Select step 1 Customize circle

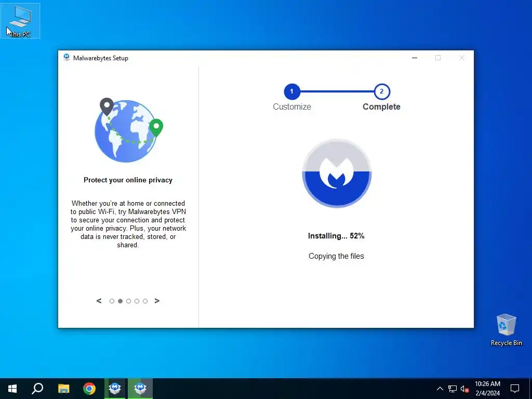(292, 91)
